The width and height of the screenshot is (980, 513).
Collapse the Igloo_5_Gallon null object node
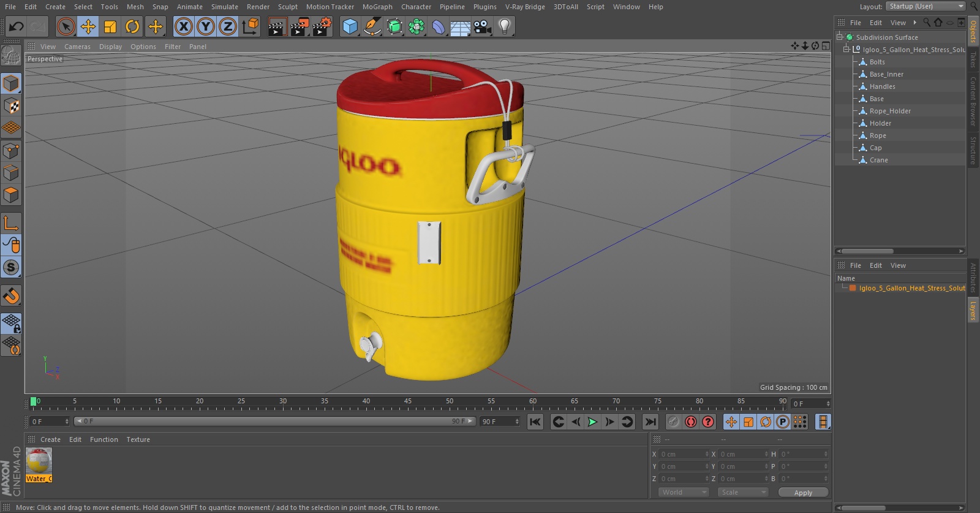tap(846, 49)
